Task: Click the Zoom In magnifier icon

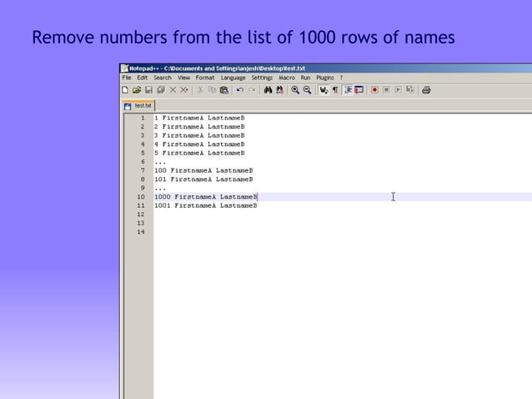Action: point(295,89)
